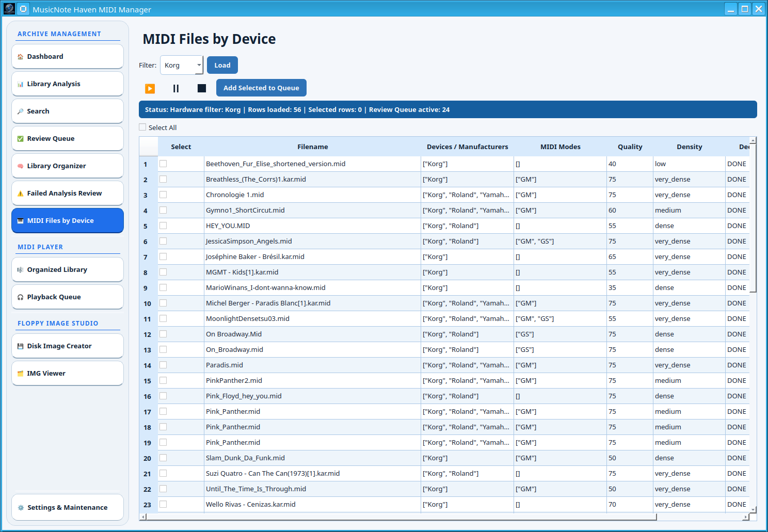Toggle the Select All checkbox
This screenshot has width=768, height=532.
tap(142, 127)
